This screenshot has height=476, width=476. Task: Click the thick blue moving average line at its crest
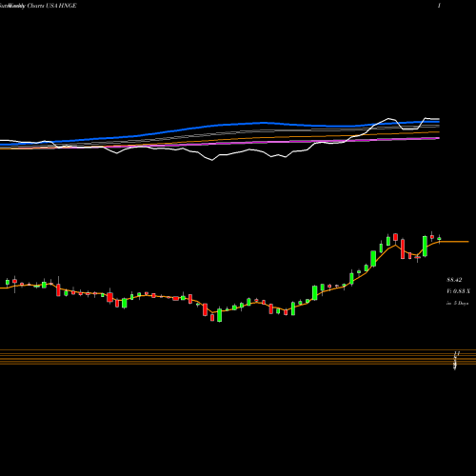pos(264,123)
